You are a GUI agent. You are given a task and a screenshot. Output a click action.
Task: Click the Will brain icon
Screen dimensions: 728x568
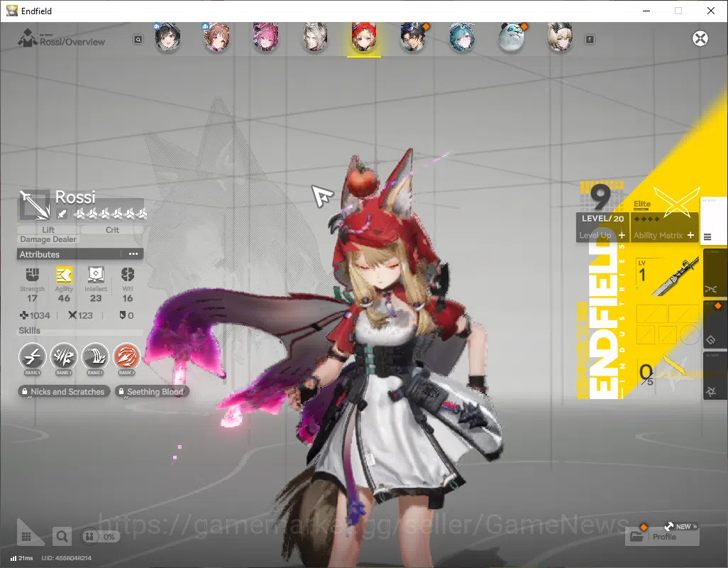128,275
